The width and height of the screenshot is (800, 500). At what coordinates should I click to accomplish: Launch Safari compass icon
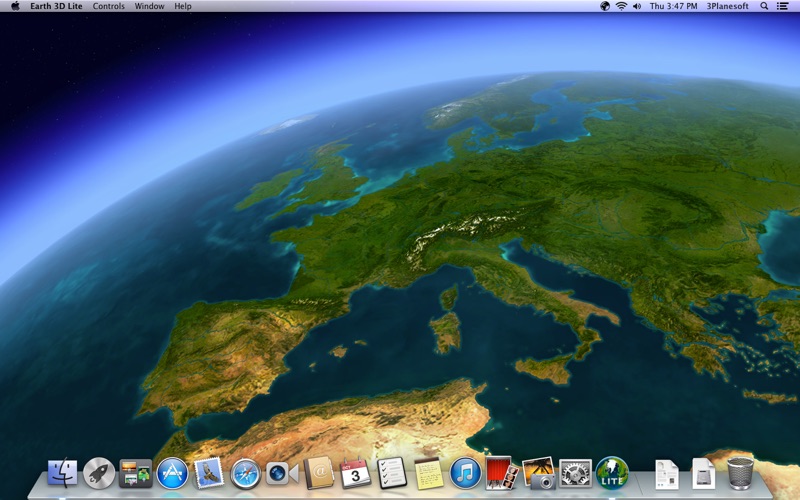click(245, 474)
